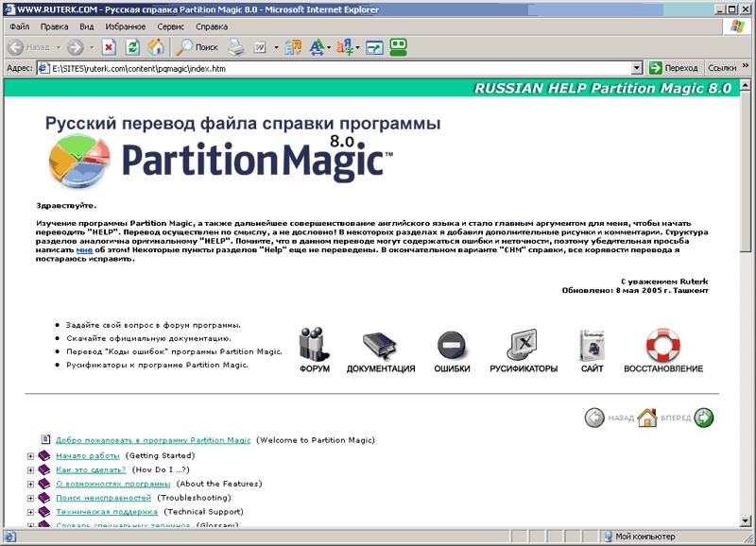Click the house icon between НАЗАД and ВПЕРЕД
Image resolution: width=756 pixels, height=546 pixels.
(647, 418)
